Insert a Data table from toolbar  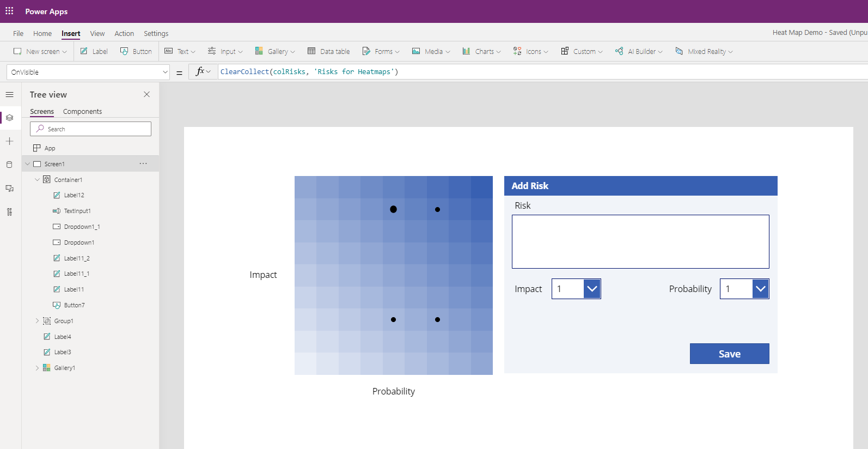pos(328,51)
